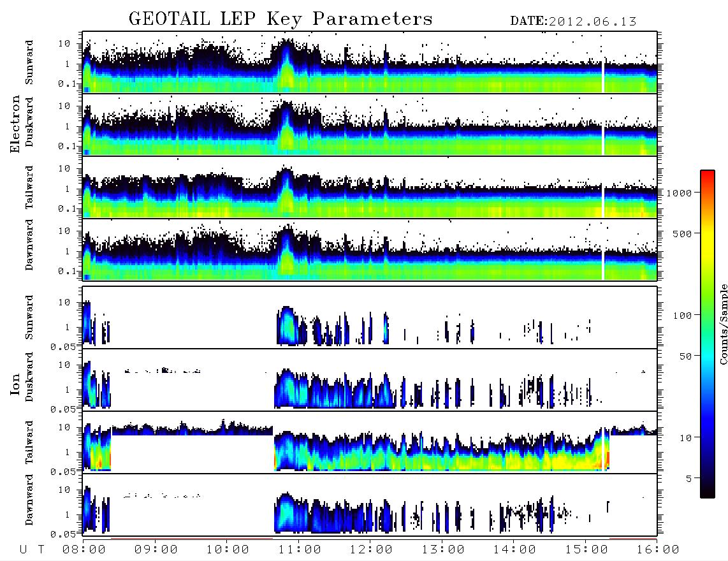
Task: Click the "11:00" time tick label
Action: tap(300, 550)
